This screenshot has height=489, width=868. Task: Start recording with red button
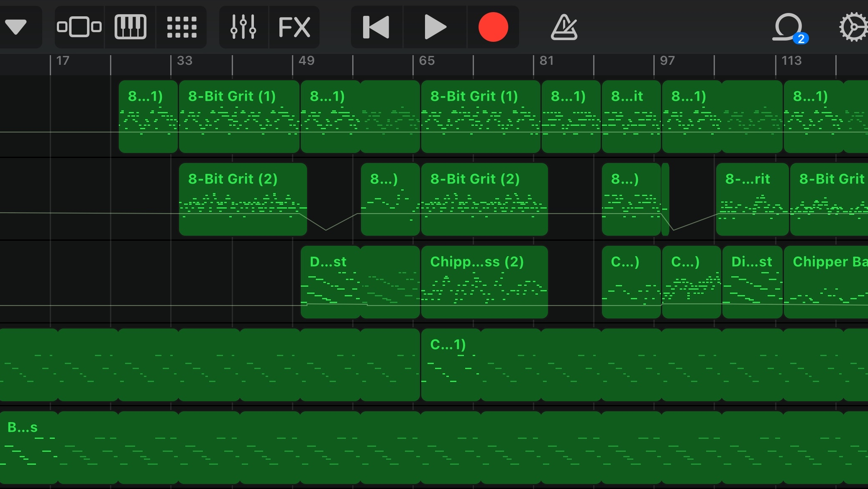(493, 27)
